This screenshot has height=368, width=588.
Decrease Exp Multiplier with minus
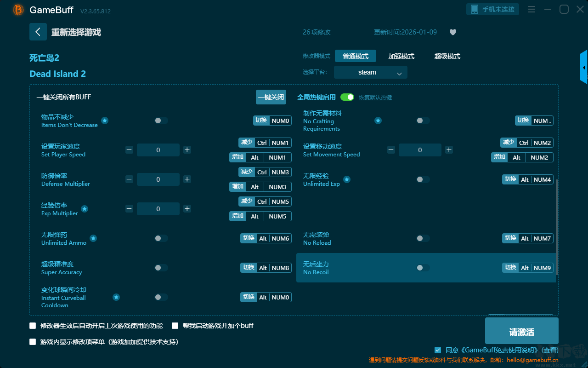(129, 209)
